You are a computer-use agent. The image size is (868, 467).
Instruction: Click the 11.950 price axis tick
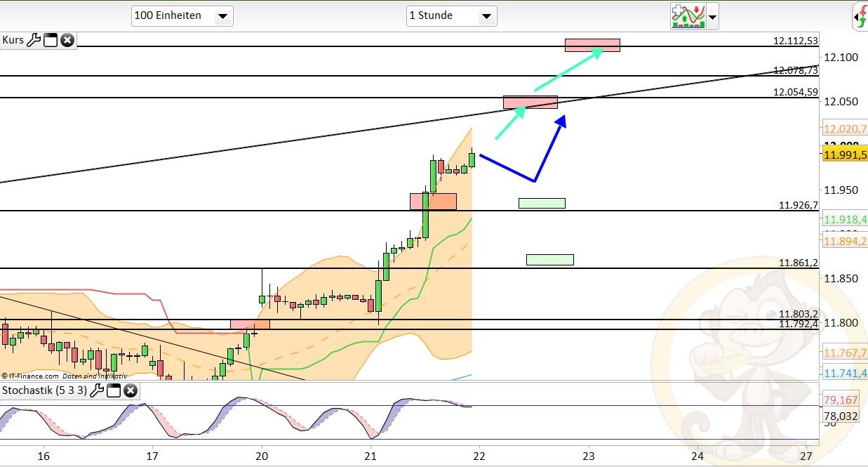(841, 190)
